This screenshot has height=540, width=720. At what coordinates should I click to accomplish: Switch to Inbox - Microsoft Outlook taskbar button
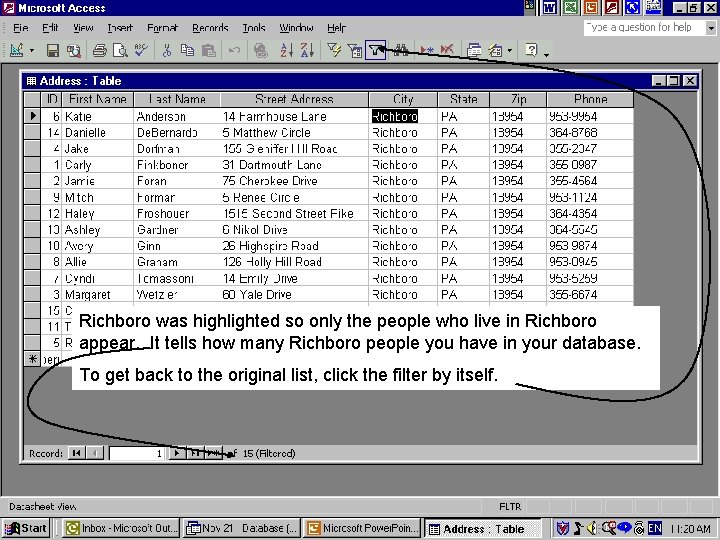tap(121, 528)
